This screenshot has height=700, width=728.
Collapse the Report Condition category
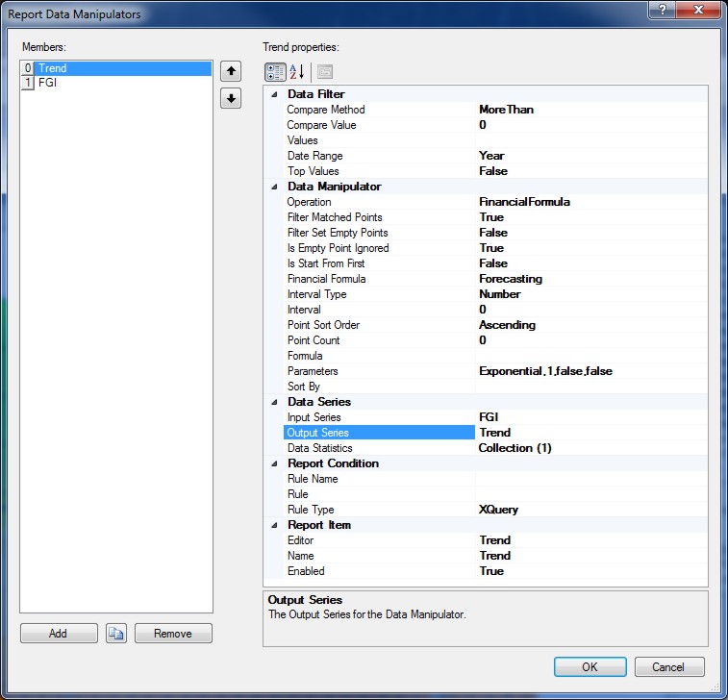coord(274,463)
